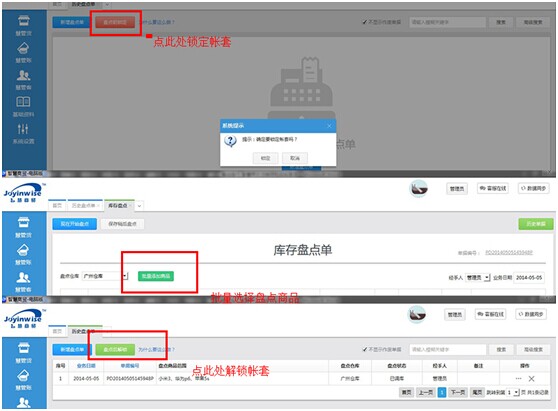Viewport: 558px width, 411px height.
Task: Click the green 盘点后解锁 button
Action: 115,349
